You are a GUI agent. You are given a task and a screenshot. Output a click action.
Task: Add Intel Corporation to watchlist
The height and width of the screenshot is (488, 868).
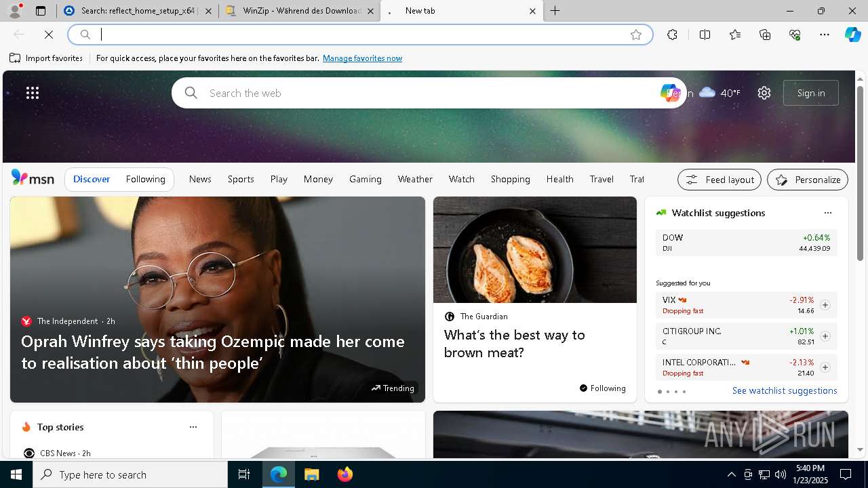click(x=825, y=367)
